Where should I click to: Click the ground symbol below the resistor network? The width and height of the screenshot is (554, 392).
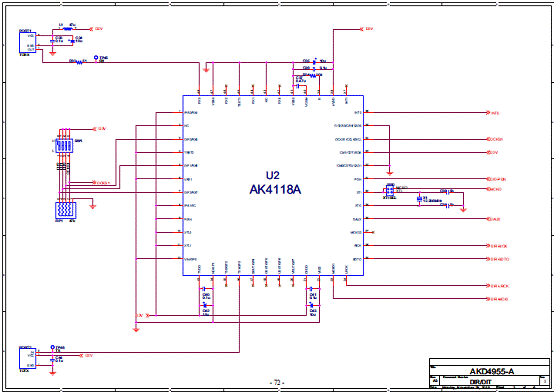tap(93, 206)
